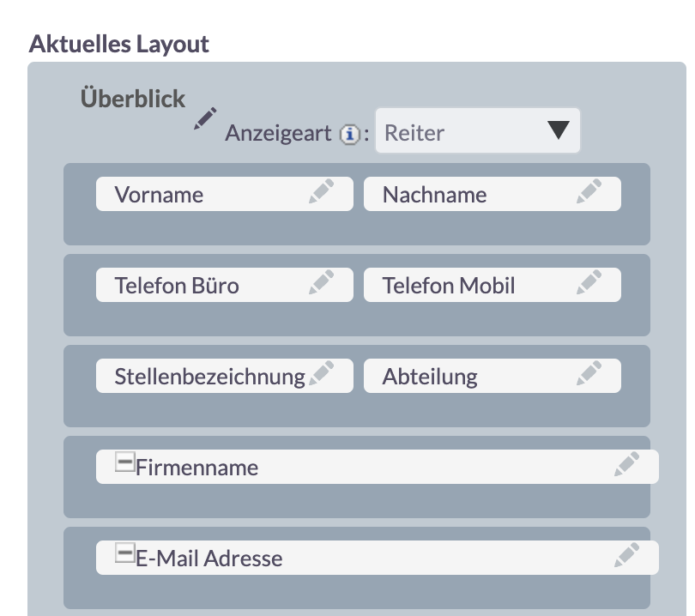
Task: Edit the Nachname field via pencil icon
Action: click(x=589, y=191)
